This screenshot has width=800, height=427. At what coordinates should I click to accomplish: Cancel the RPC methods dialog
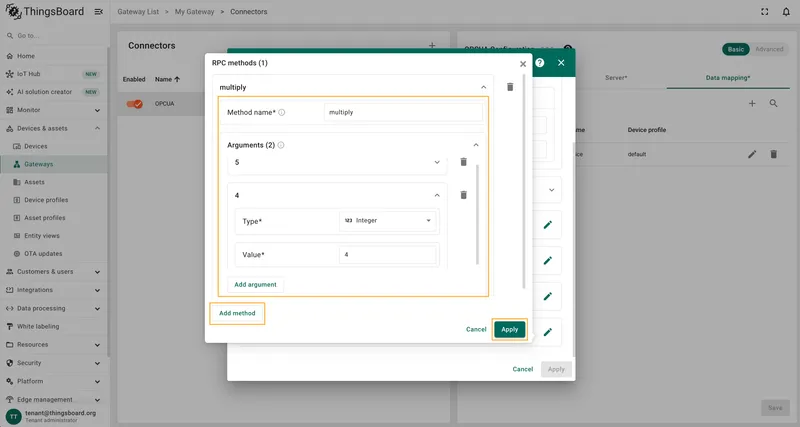pyautogui.click(x=476, y=330)
